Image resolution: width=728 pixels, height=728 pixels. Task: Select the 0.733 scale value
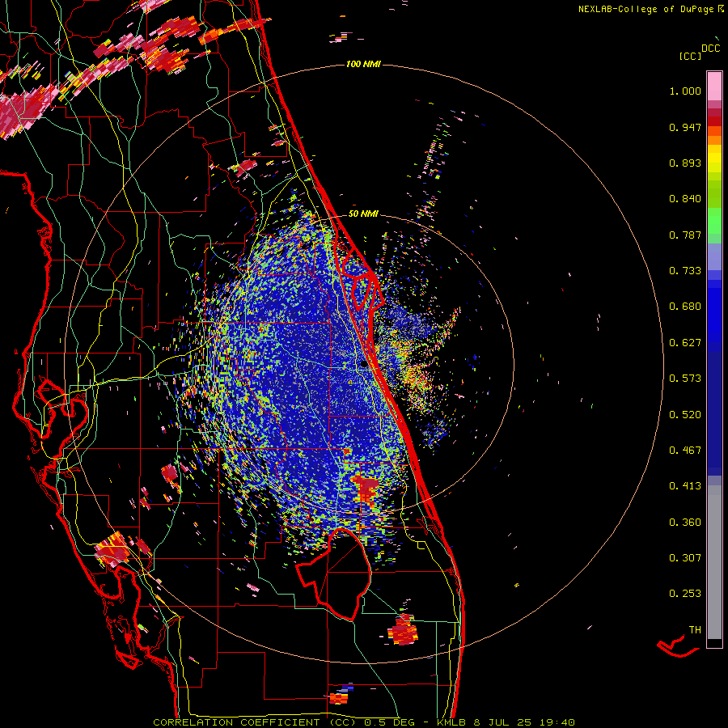click(685, 271)
